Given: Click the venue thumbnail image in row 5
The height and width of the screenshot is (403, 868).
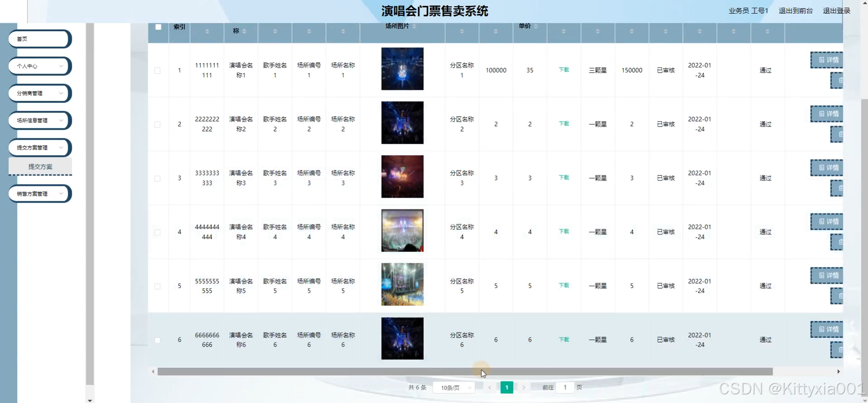Looking at the screenshot, I should click(402, 284).
